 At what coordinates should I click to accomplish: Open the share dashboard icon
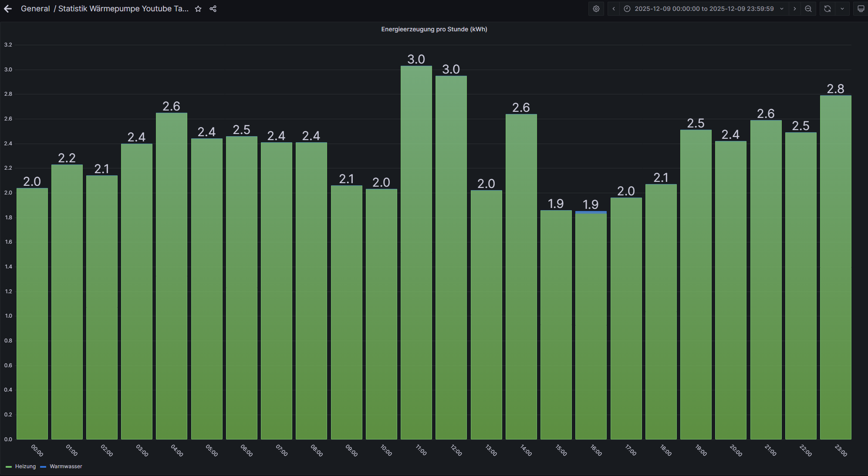(x=213, y=9)
